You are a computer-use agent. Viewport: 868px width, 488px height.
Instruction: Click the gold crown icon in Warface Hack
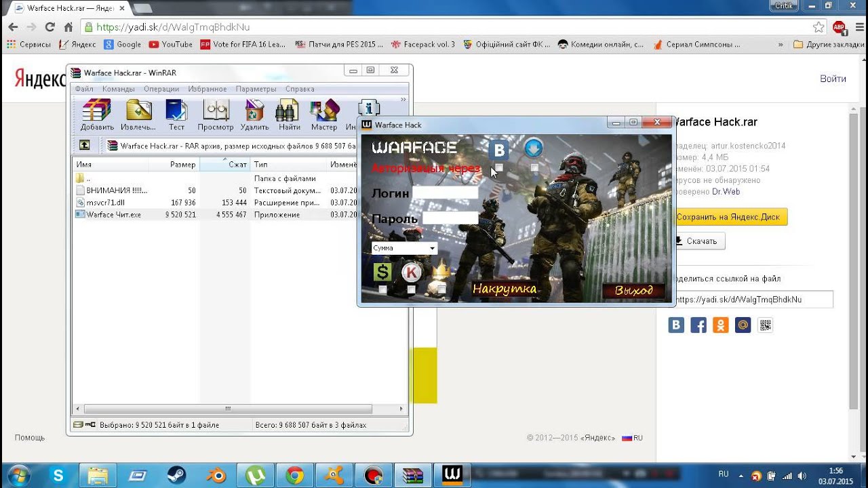tap(441, 271)
